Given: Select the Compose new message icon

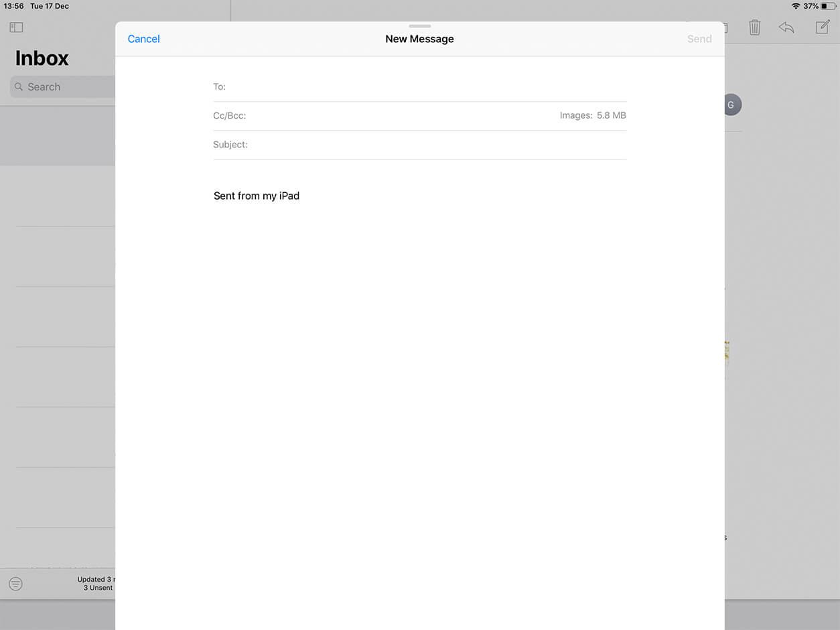Looking at the screenshot, I should click(822, 27).
